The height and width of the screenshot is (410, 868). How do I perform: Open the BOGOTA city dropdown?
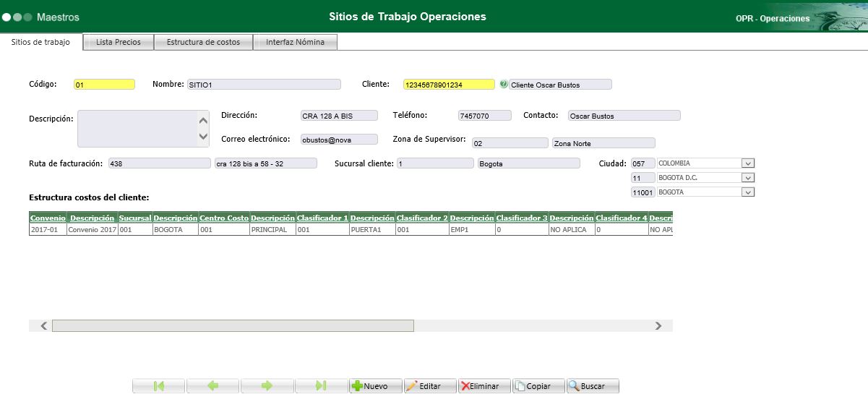(748, 192)
